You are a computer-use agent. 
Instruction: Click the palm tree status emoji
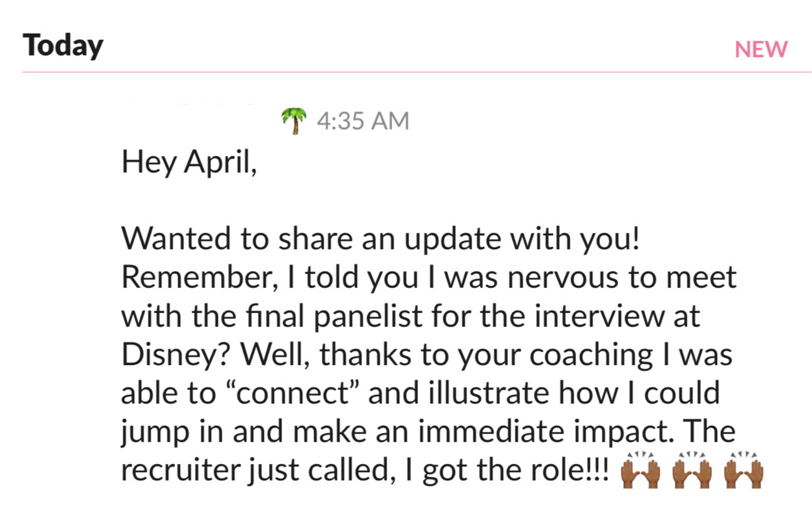point(293,121)
